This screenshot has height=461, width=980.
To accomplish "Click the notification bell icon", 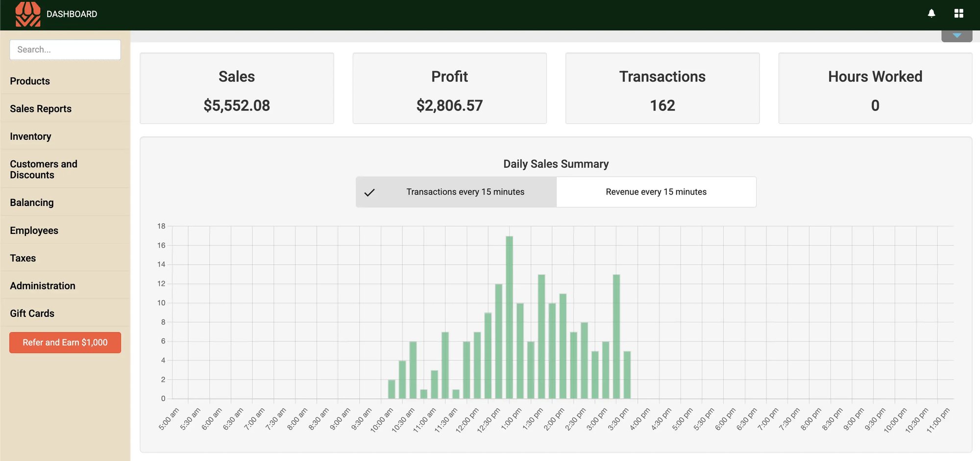I will tap(931, 14).
